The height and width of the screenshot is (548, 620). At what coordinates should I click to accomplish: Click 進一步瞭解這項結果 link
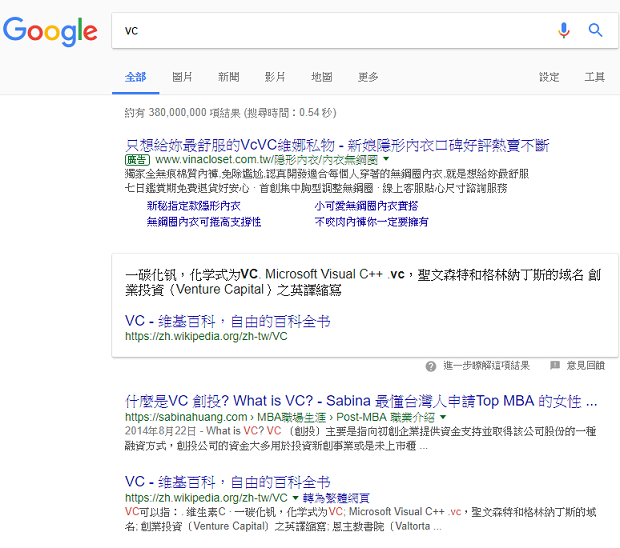coord(486,366)
